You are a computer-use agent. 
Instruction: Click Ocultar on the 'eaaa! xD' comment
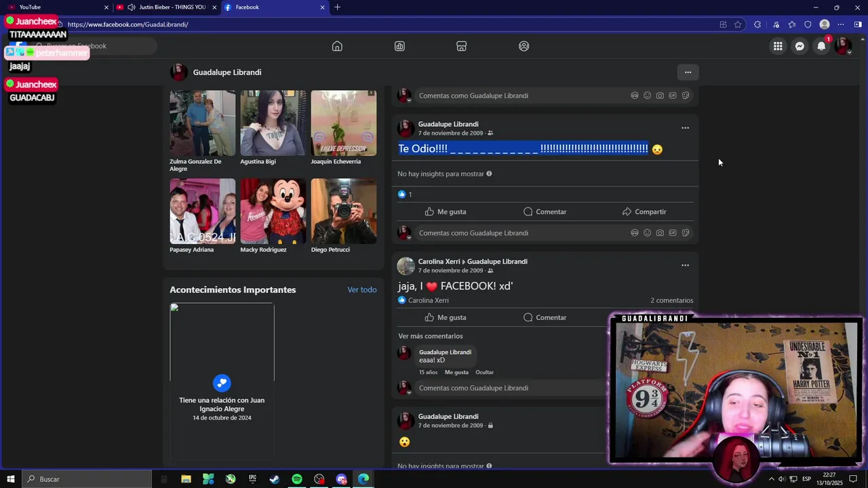484,372
